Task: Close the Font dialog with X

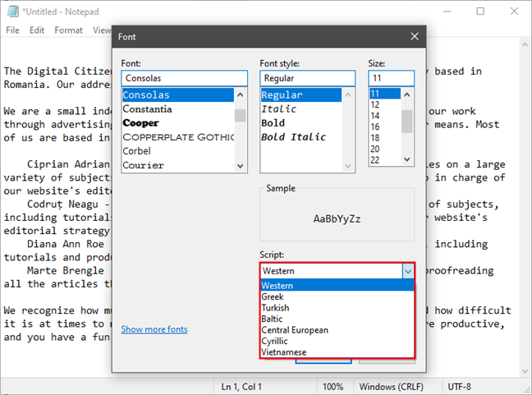Action: tap(415, 37)
